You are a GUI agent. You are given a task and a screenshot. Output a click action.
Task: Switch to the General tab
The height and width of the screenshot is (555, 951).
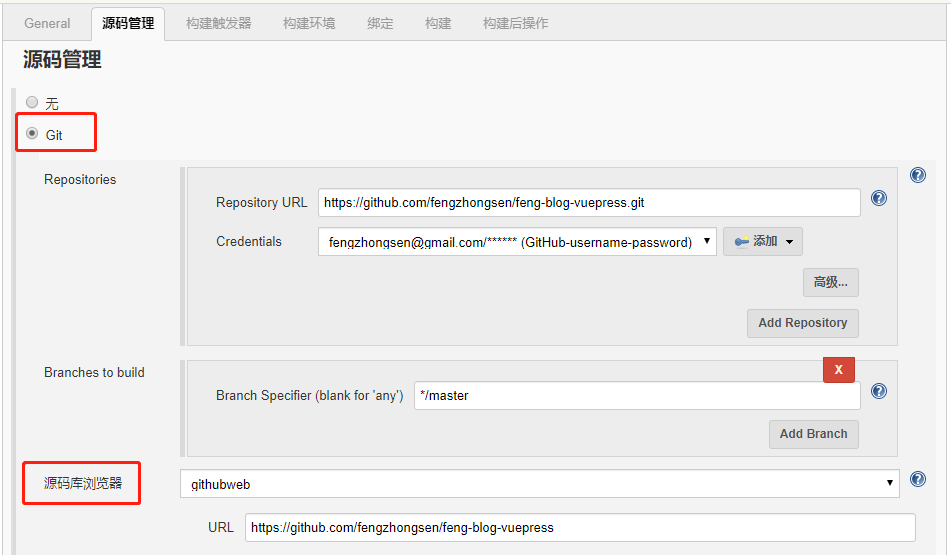pos(47,23)
